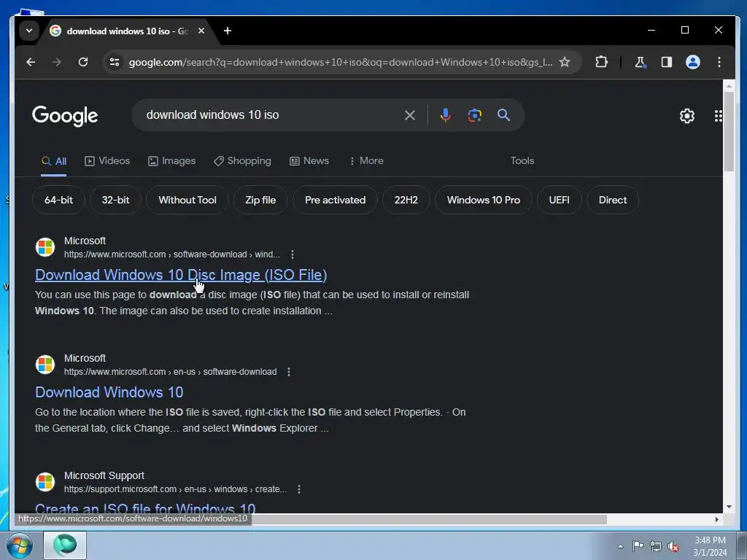The height and width of the screenshot is (560, 747).
Task: Open Action Center flag icon
Action: click(638, 546)
